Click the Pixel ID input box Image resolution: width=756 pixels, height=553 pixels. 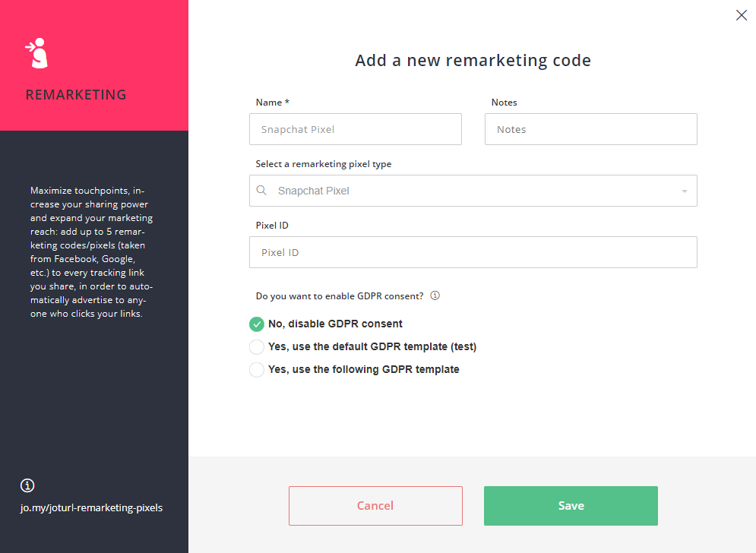(x=473, y=252)
